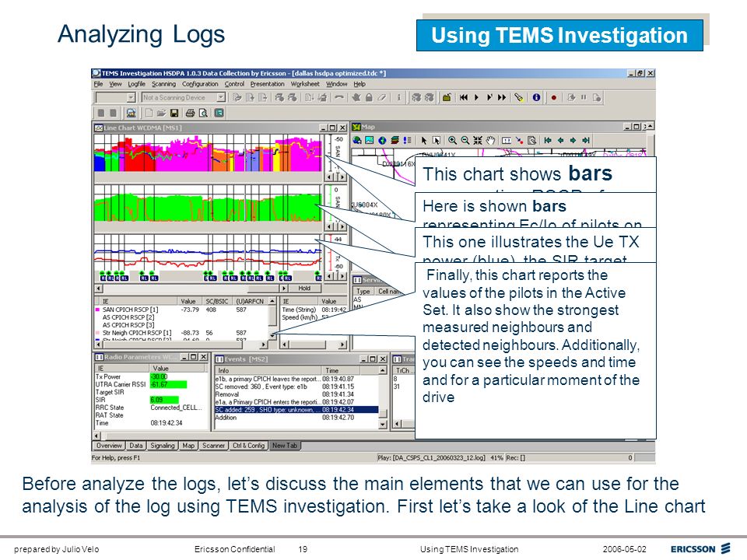Click the SC/BSIC column header

(x=217, y=302)
